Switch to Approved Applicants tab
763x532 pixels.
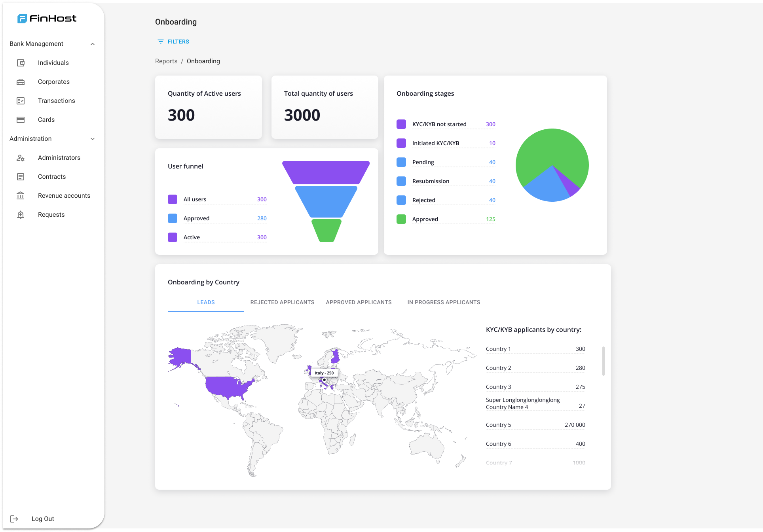359,302
